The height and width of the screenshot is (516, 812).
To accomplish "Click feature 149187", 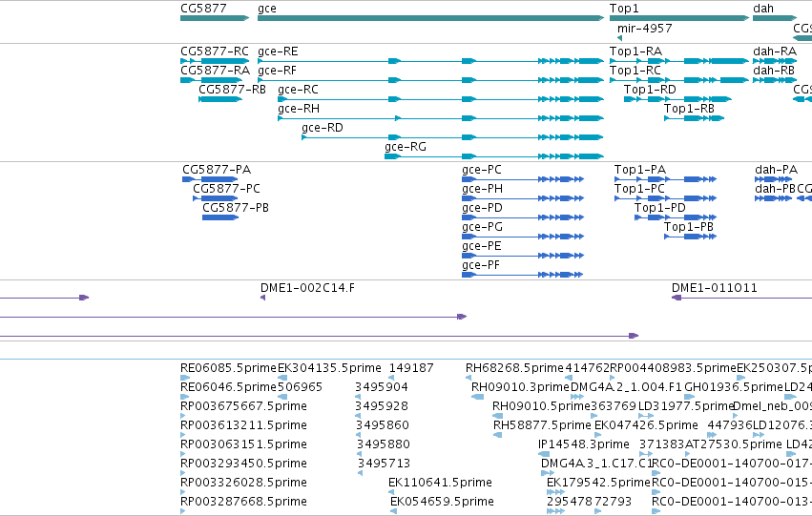I will (x=411, y=368).
